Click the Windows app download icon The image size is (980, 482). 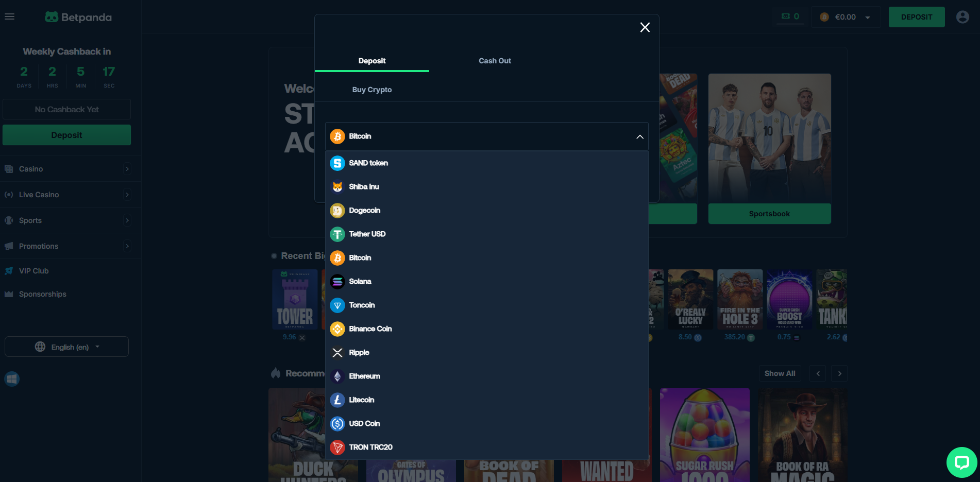pos(12,379)
